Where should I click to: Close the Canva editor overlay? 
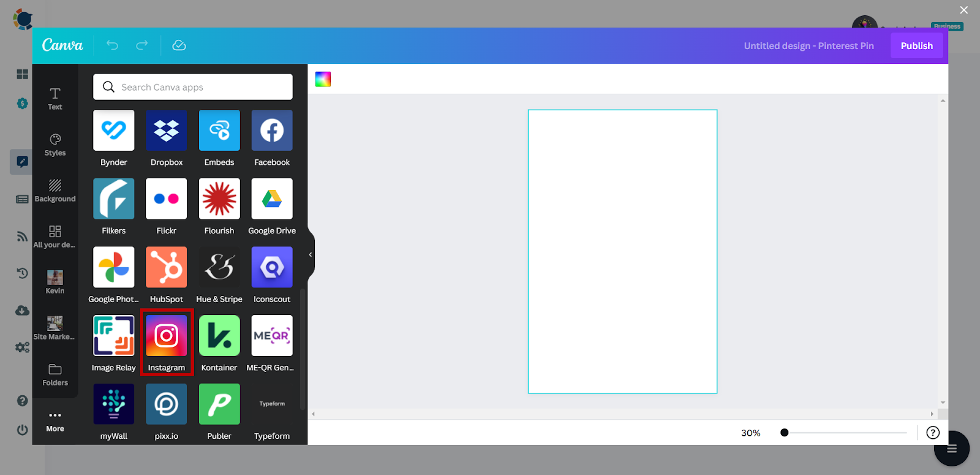(963, 10)
